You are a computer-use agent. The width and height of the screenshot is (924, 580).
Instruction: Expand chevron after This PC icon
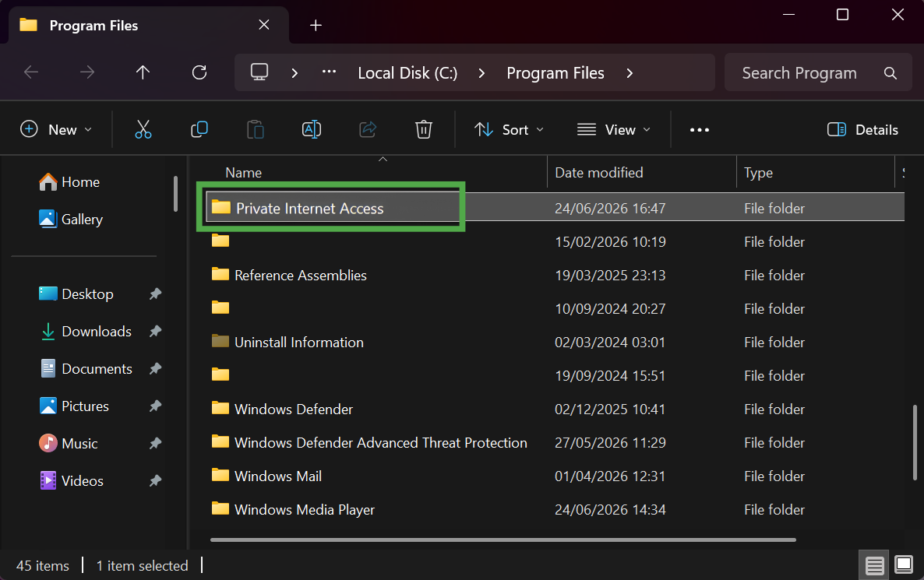tap(294, 73)
